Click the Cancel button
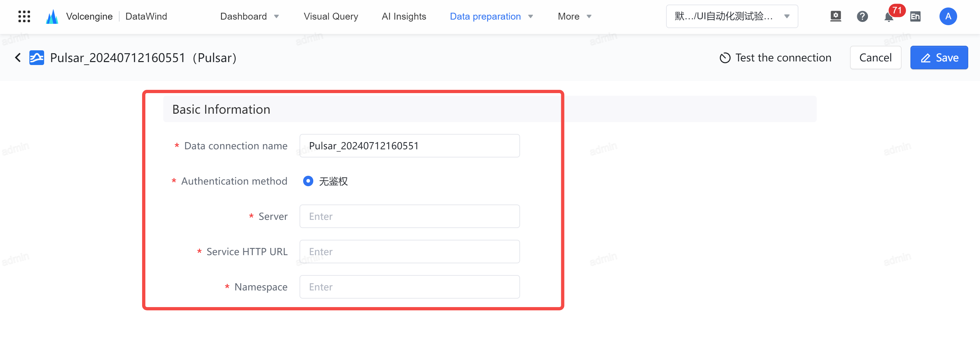The image size is (980, 344). [x=875, y=58]
